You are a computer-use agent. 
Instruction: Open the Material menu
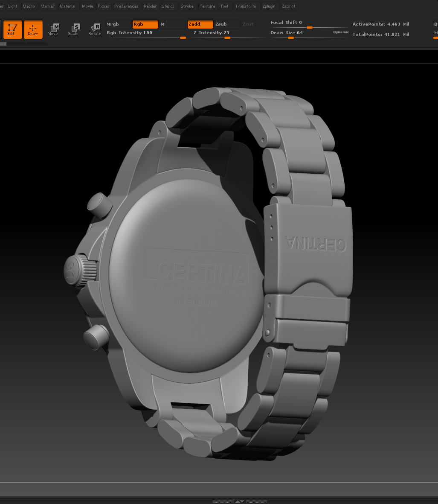pos(67,6)
